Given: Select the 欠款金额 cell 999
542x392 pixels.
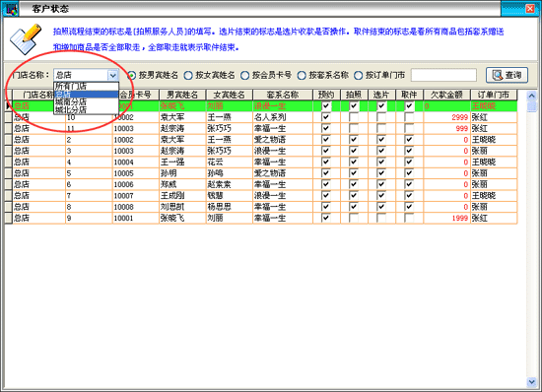Looking at the screenshot, I should pos(447,128).
